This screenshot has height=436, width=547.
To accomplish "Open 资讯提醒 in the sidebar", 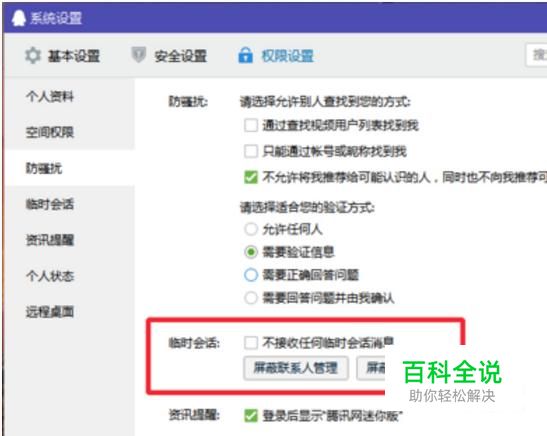I will [50, 240].
